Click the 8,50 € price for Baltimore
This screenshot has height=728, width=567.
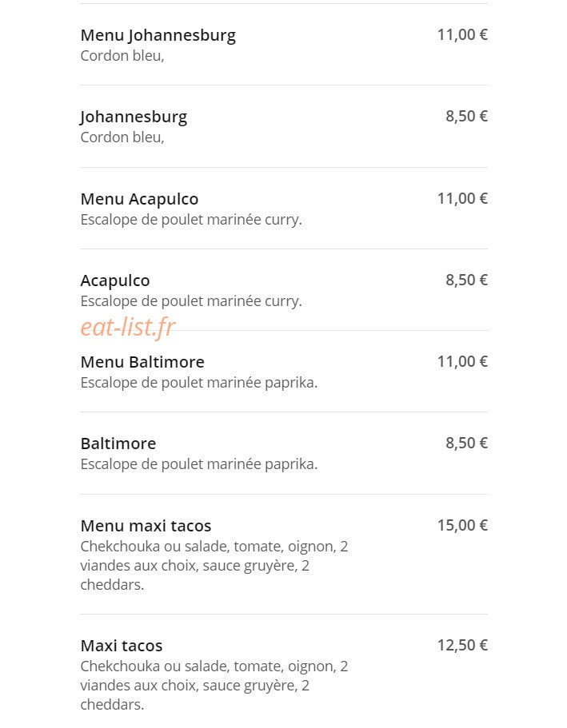tap(466, 443)
